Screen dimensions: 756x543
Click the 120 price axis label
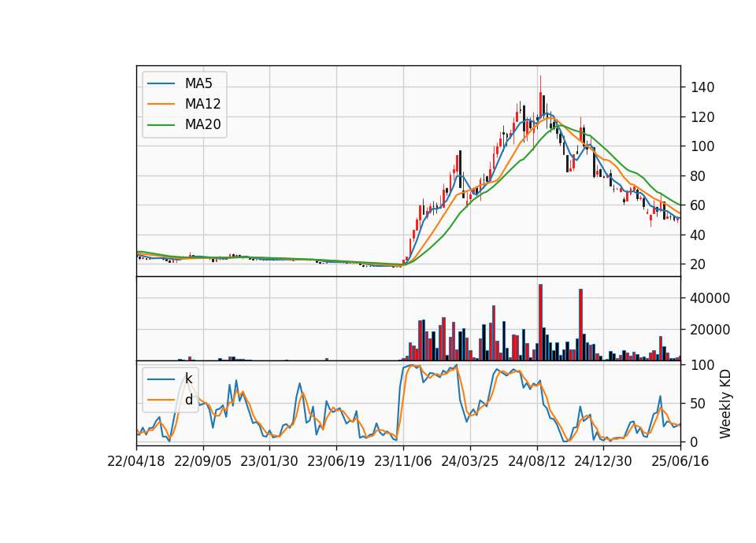pyautogui.click(x=702, y=117)
